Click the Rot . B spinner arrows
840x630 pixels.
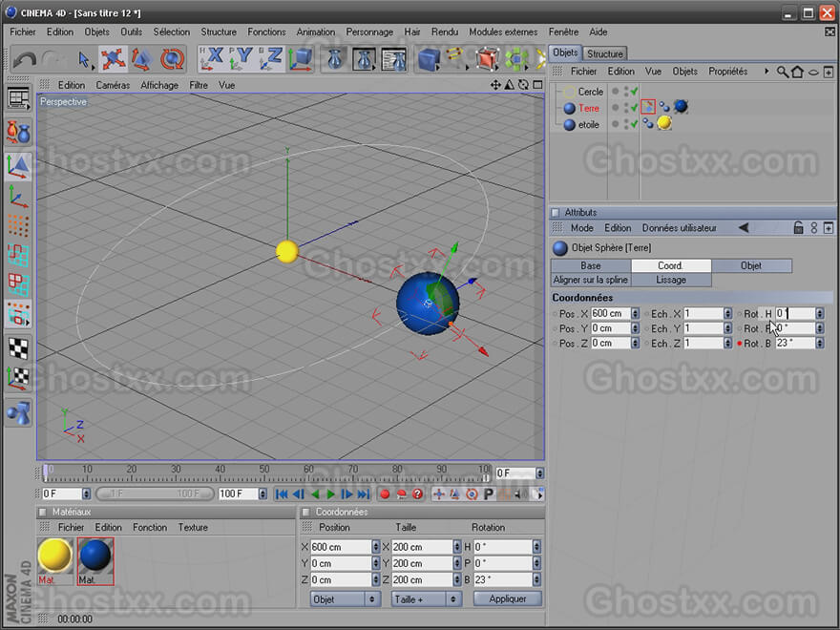(x=820, y=344)
